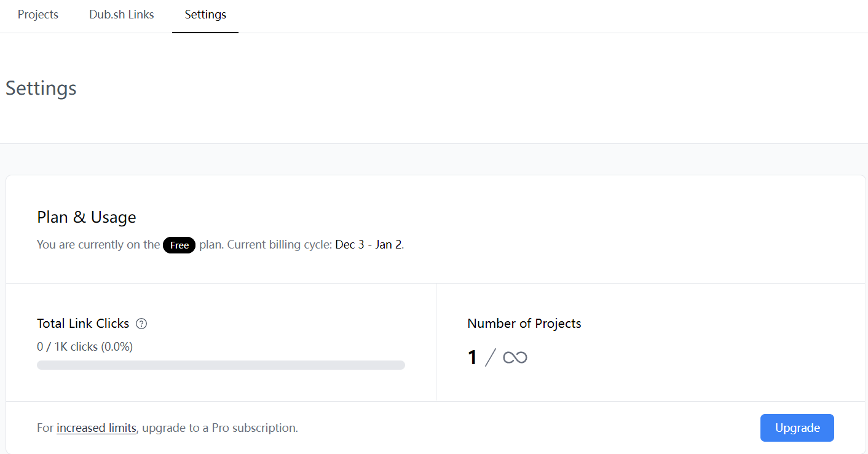Viewport: 868px width, 454px height.
Task: Open the Projects tab
Action: [38, 15]
